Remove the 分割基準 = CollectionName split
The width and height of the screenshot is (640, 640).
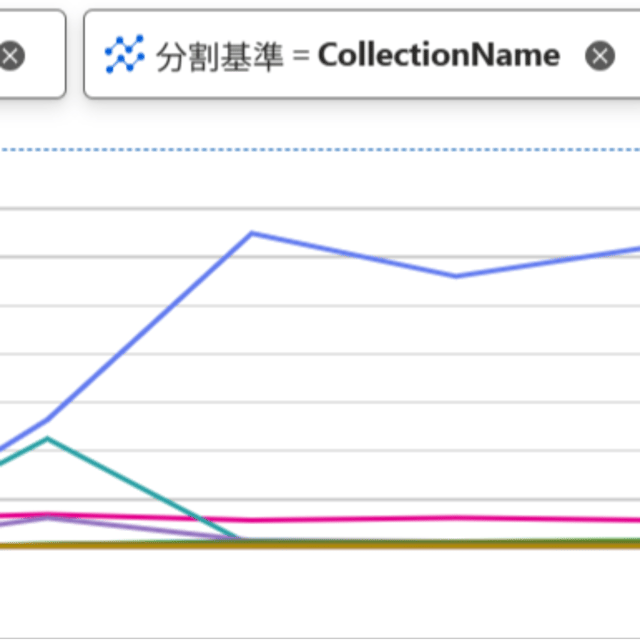[x=600, y=56]
